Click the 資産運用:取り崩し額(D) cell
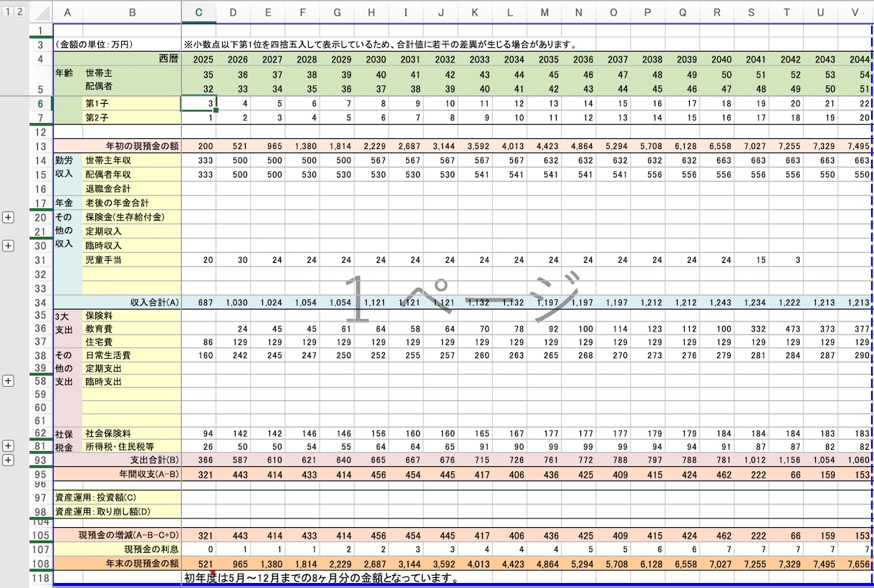This screenshot has width=874, height=588. [117, 511]
